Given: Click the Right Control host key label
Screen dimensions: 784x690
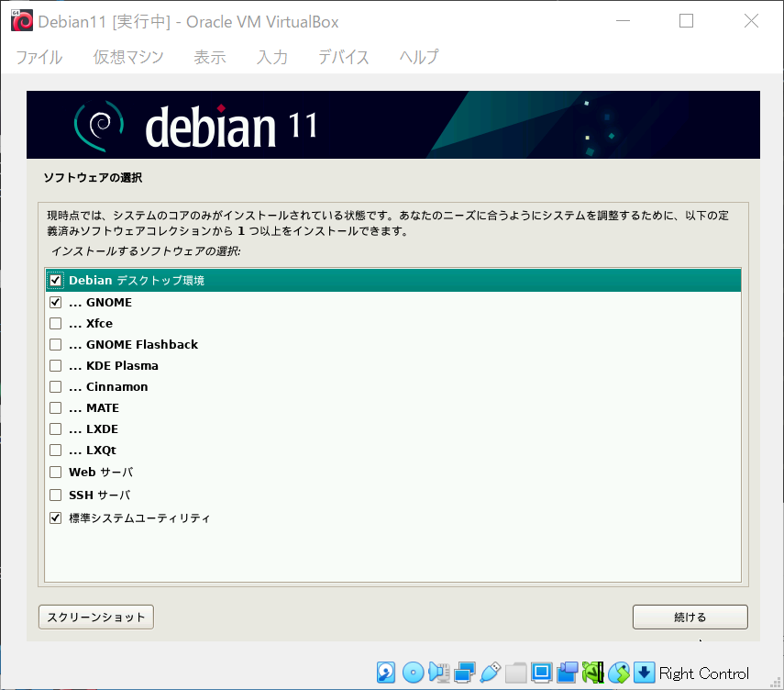Looking at the screenshot, I should click(x=704, y=673).
